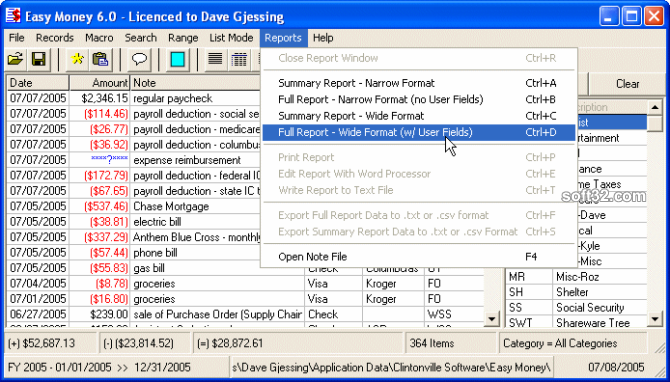Viewport: 670px width, 382px height.
Task: Click the electric bill note
Action: pyautogui.click(x=157, y=222)
